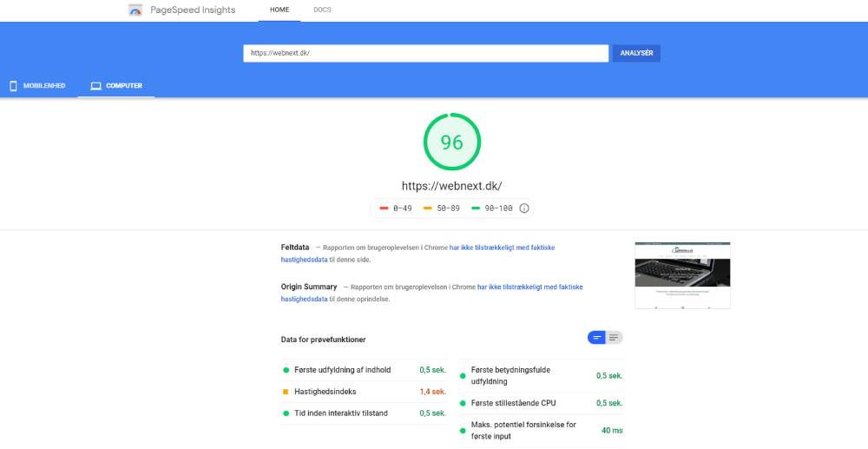Select the COMPUTER tab

tap(116, 86)
